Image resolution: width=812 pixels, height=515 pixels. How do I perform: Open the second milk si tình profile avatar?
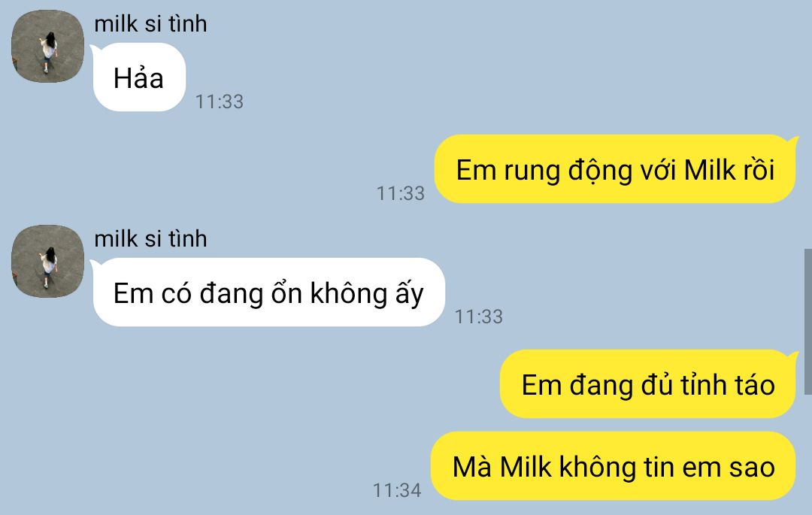tap(47, 261)
